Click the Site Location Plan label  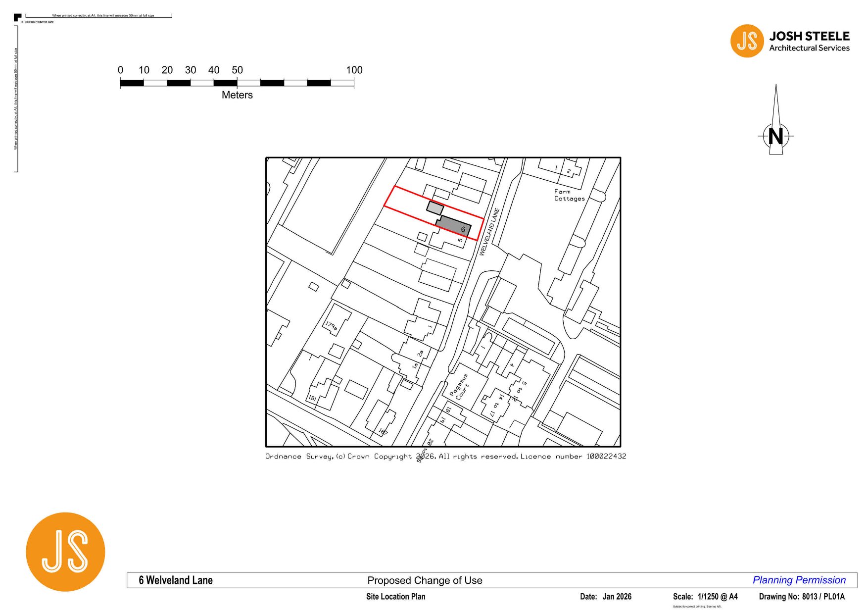(x=395, y=597)
